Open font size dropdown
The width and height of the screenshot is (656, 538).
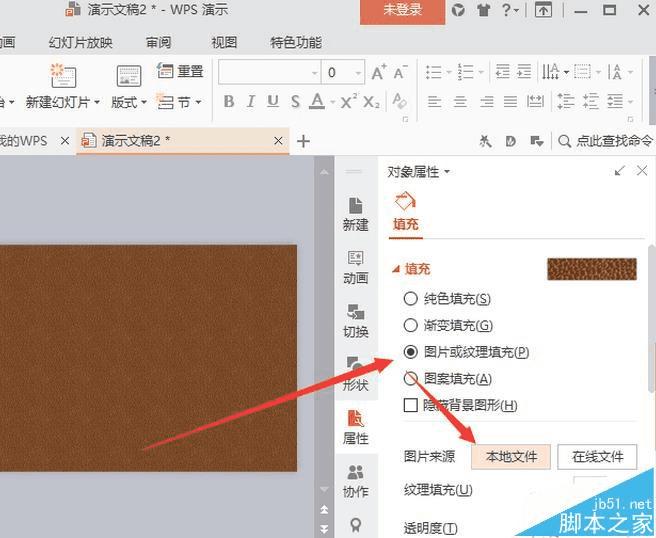pos(358,73)
